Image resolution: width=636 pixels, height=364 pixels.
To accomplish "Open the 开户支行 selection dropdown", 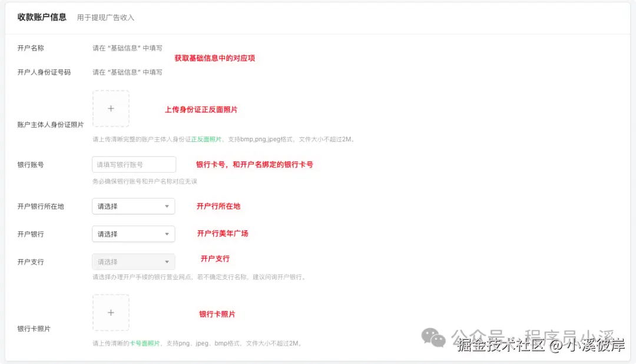I will coord(133,261).
